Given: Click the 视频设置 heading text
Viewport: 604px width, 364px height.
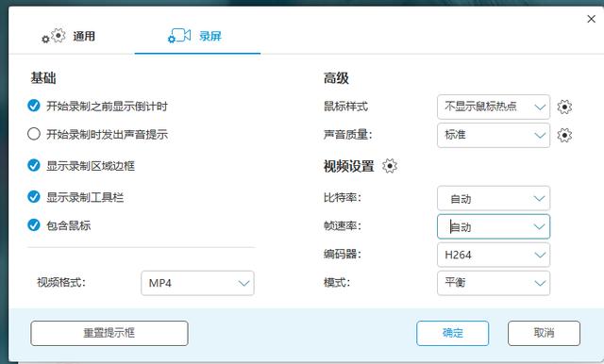Looking at the screenshot, I should click(x=349, y=166).
